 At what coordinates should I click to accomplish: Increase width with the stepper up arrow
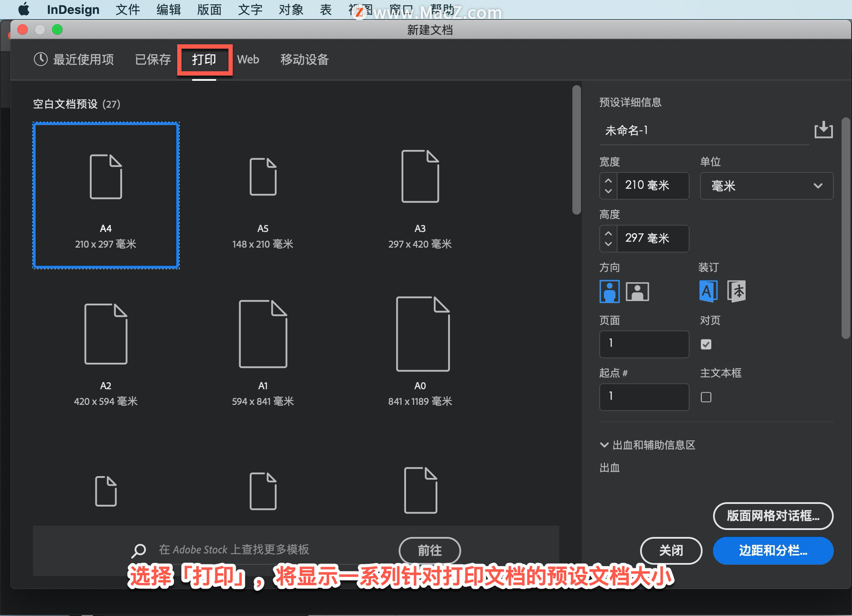point(608,181)
